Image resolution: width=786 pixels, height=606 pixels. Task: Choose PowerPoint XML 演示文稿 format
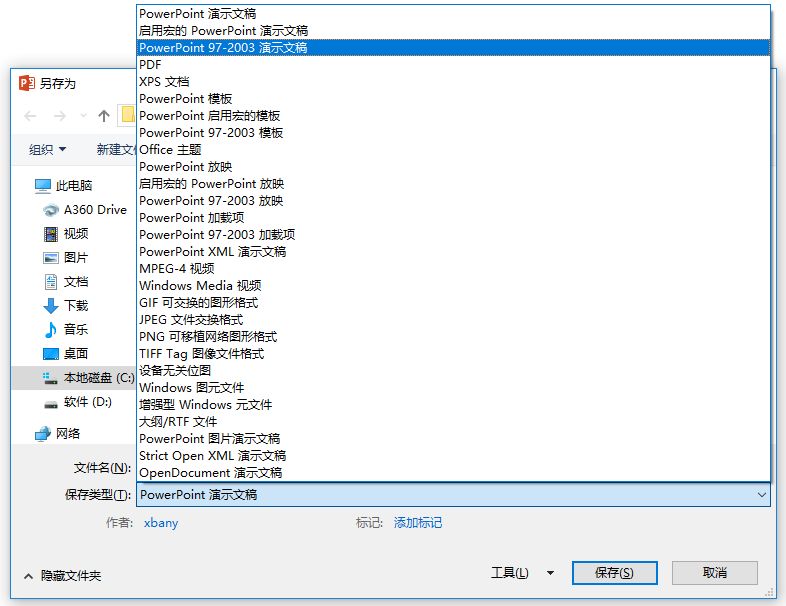453,252
